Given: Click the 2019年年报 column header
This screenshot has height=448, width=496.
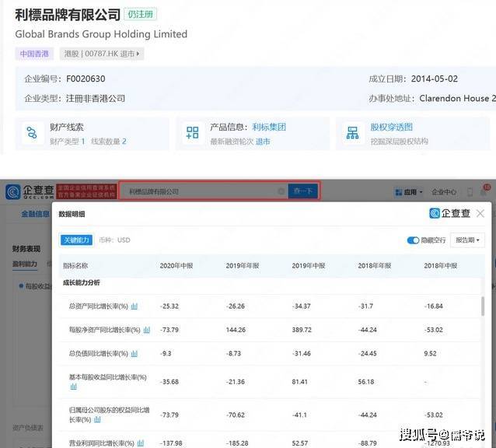Looking at the screenshot, I should click(x=243, y=266).
